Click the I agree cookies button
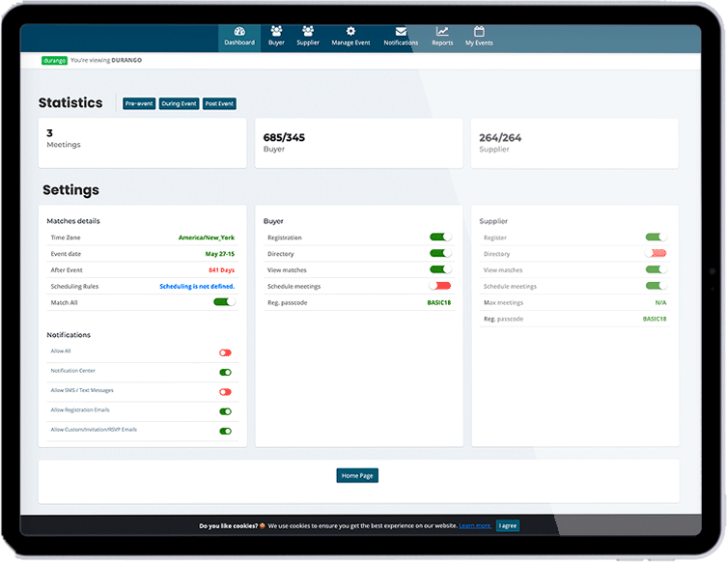728x562 pixels. 508,525
